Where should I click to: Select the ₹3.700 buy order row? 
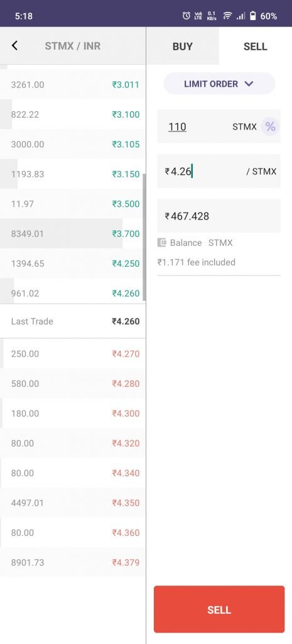point(73,234)
